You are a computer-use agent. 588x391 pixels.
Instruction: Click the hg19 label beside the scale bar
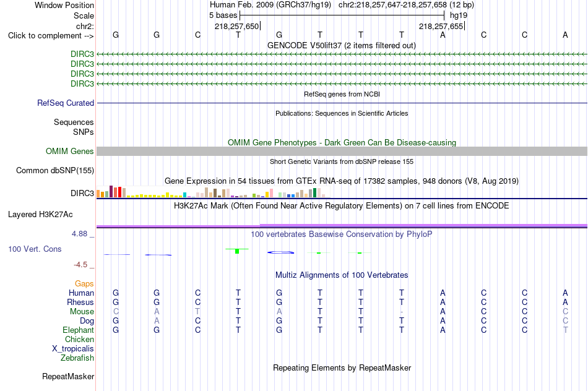(459, 15)
